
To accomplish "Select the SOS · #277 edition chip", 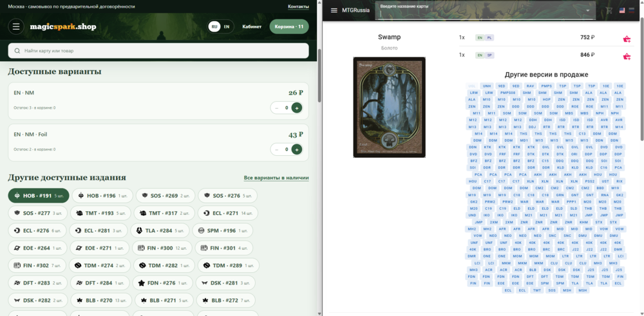I will point(38,213).
